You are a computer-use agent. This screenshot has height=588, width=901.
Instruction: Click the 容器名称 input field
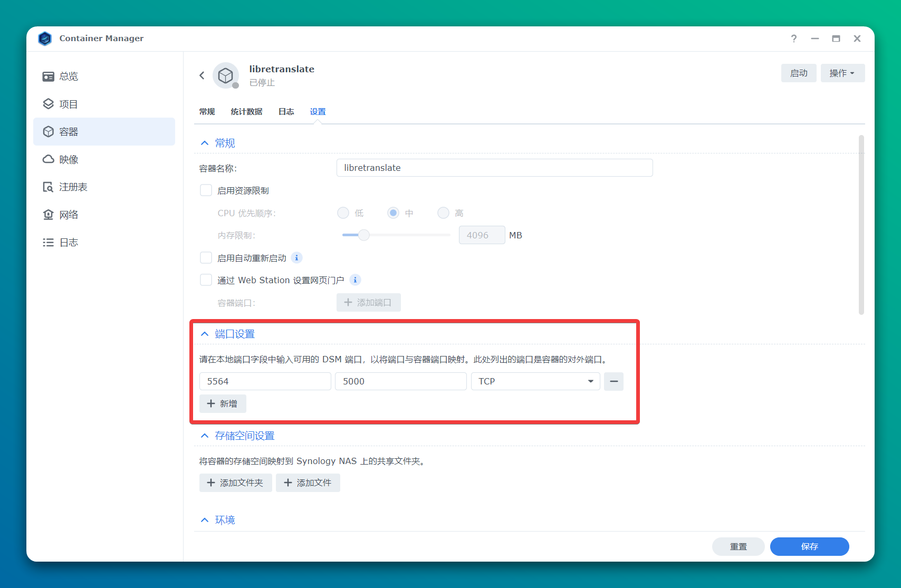coord(494,168)
